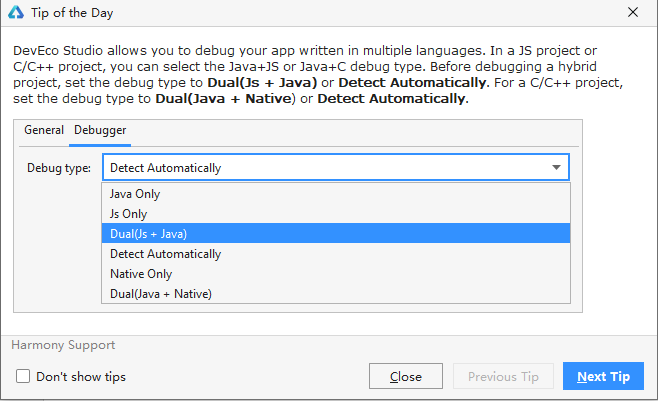The height and width of the screenshot is (401, 658).
Task: Click the Harmony Support label
Action: 63,345
